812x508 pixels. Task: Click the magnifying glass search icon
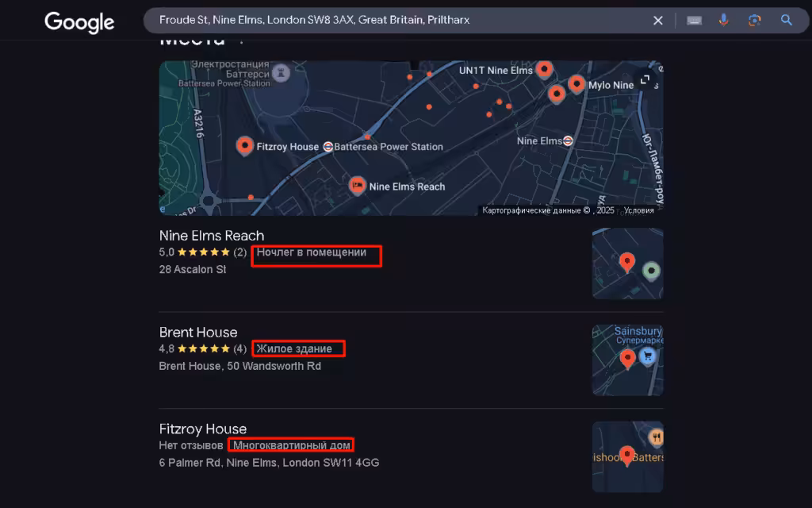tap(786, 20)
